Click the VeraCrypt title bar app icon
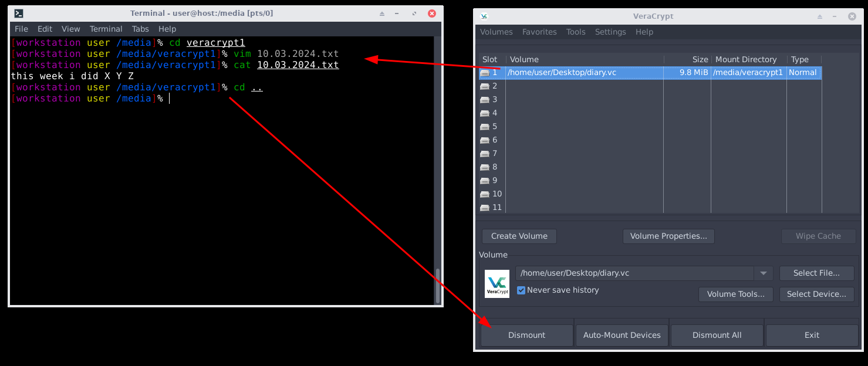868x366 pixels. click(x=484, y=16)
